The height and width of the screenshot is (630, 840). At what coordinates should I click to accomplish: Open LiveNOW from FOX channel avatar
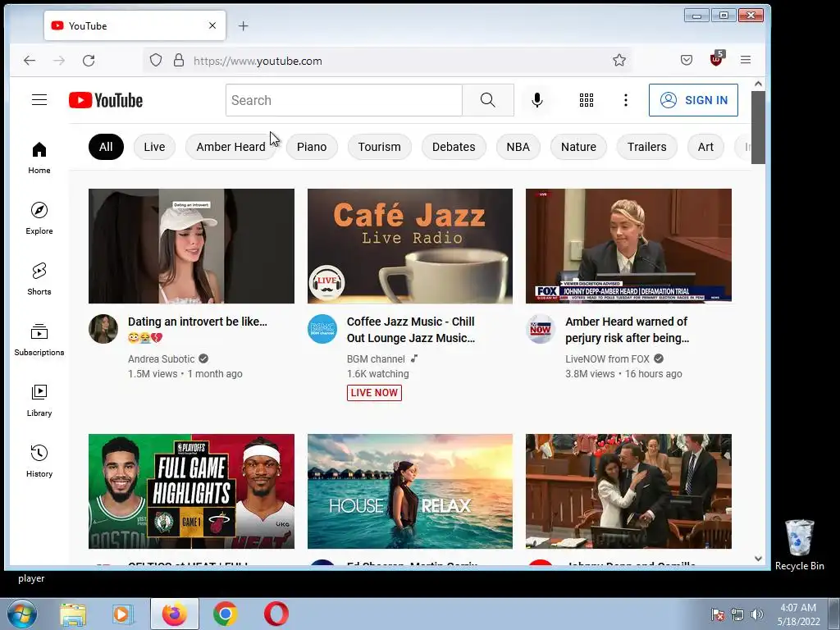point(541,328)
